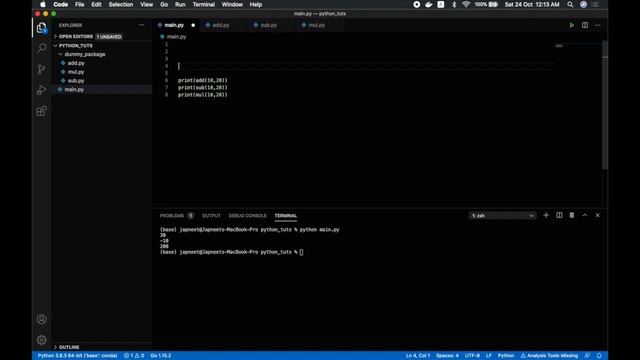Close the terminal panel
Screen dimensions: 640x360
pos(598,216)
